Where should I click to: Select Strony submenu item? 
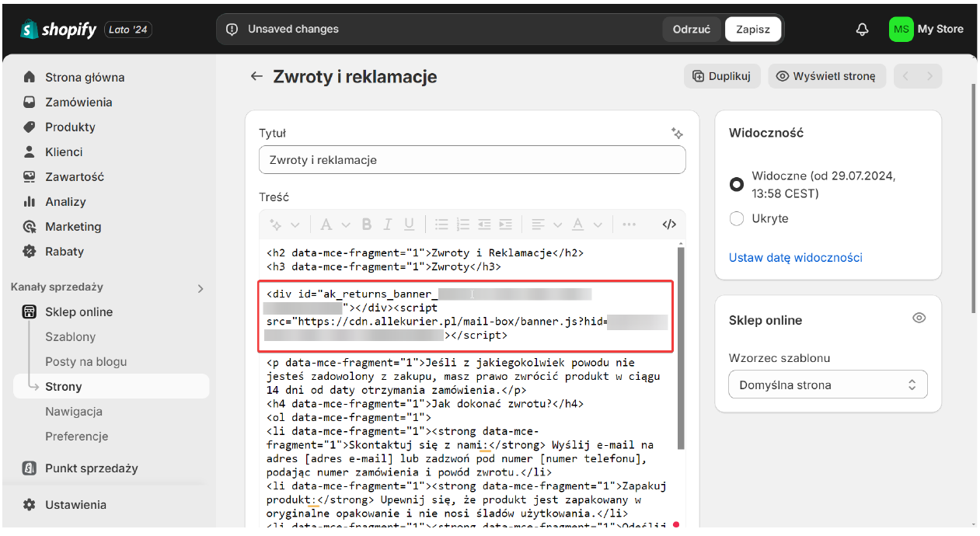pos(111,386)
